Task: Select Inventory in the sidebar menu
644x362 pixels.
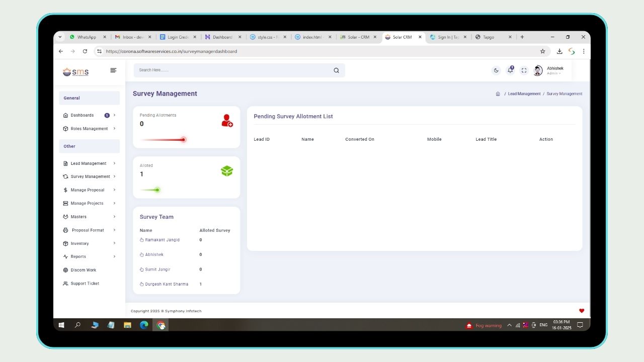Action: coord(79,243)
